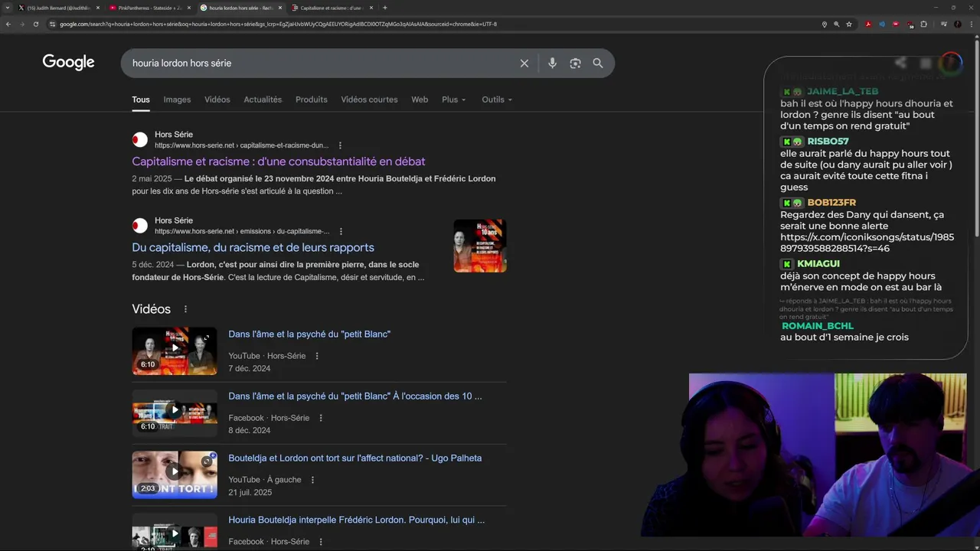Image resolution: width=980 pixels, height=551 pixels.
Task: Open the Chrome profile avatar
Action: 958,24
